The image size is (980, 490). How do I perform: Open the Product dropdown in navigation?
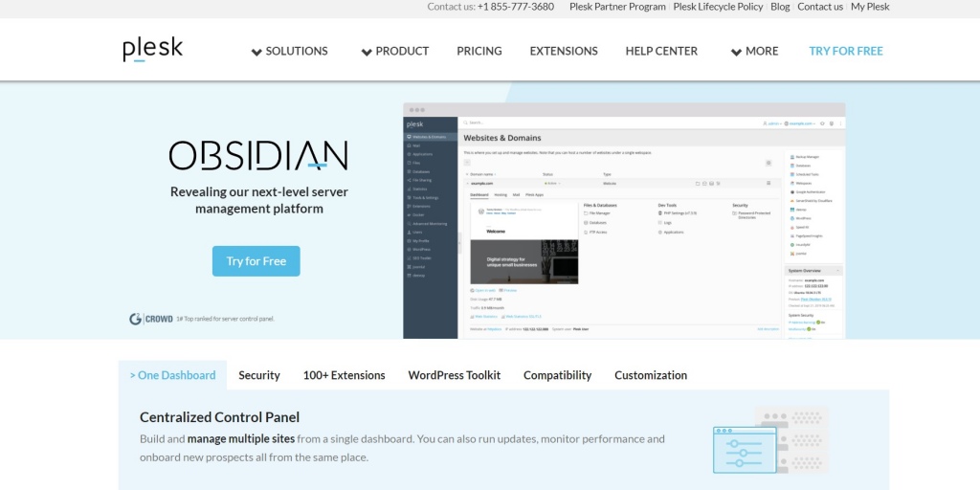tap(394, 51)
